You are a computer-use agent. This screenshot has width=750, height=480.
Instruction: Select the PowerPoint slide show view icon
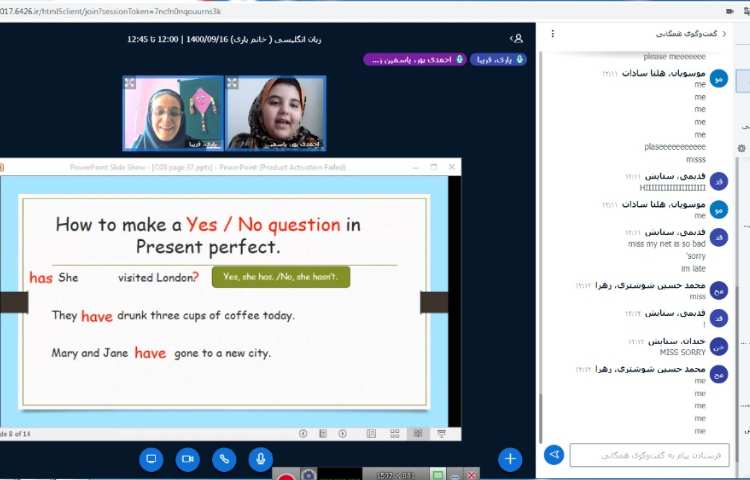[x=442, y=433]
